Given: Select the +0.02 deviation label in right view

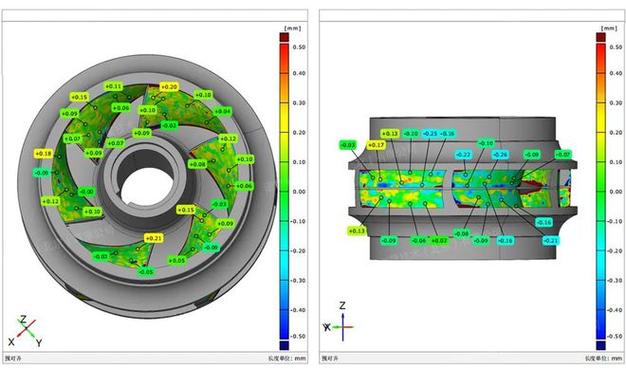Looking at the screenshot, I should tap(439, 240).
